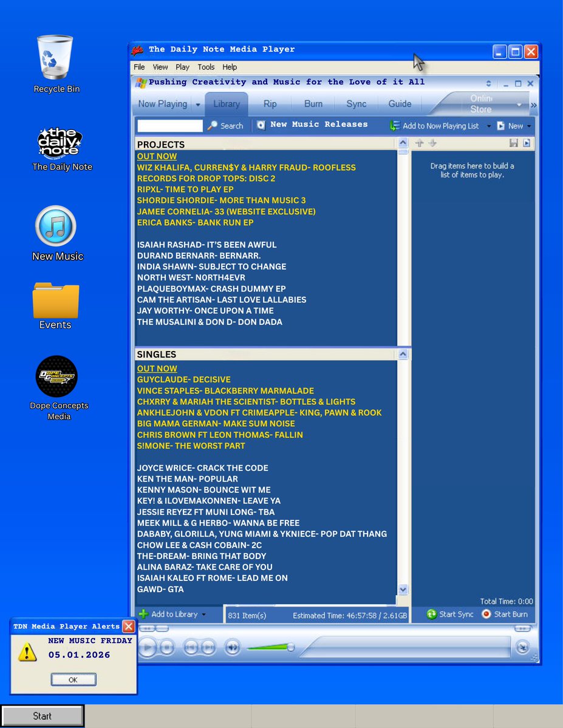Switch to the Now Playing tab

163,104
